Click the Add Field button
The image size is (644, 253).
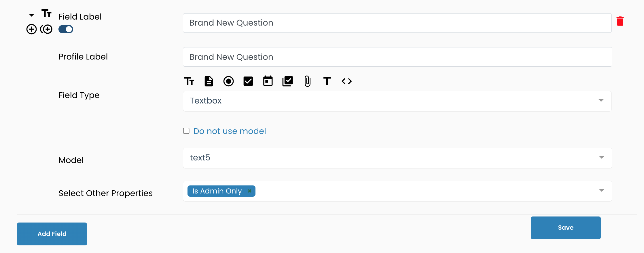[52, 234]
